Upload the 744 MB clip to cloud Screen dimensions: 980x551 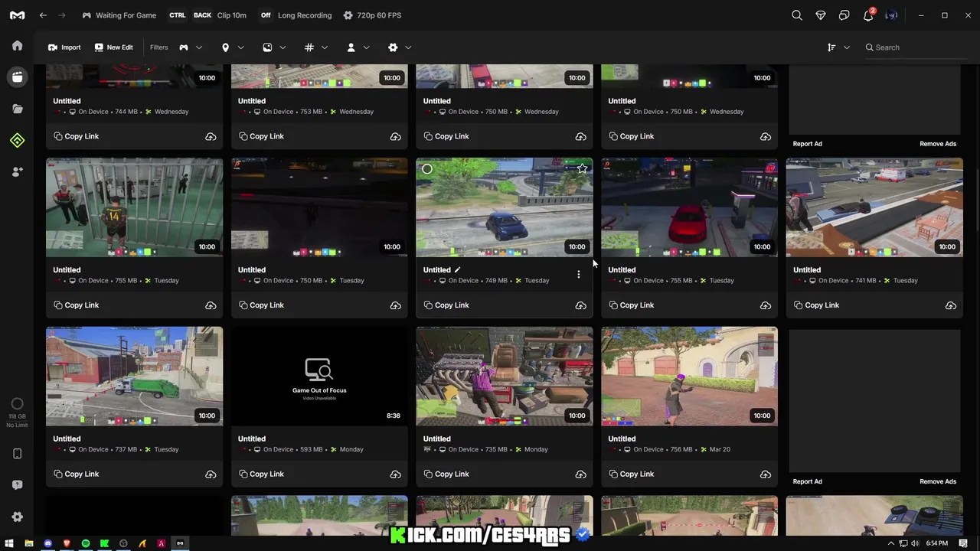coord(211,136)
